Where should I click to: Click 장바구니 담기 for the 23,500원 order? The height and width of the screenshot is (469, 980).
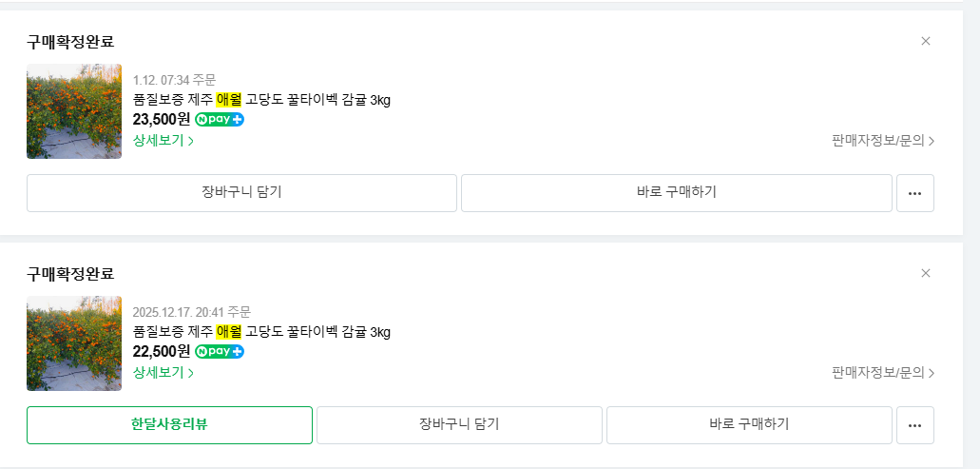click(x=241, y=193)
